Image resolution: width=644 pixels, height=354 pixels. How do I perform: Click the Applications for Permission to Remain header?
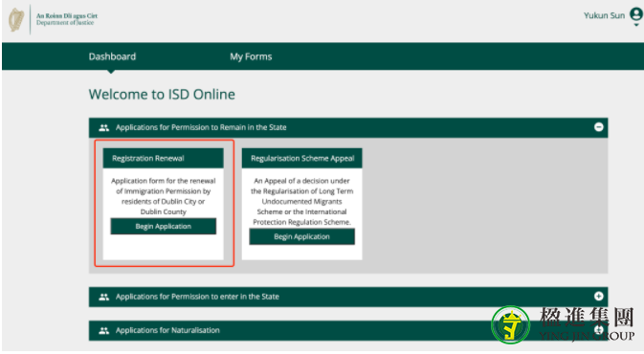(348, 127)
